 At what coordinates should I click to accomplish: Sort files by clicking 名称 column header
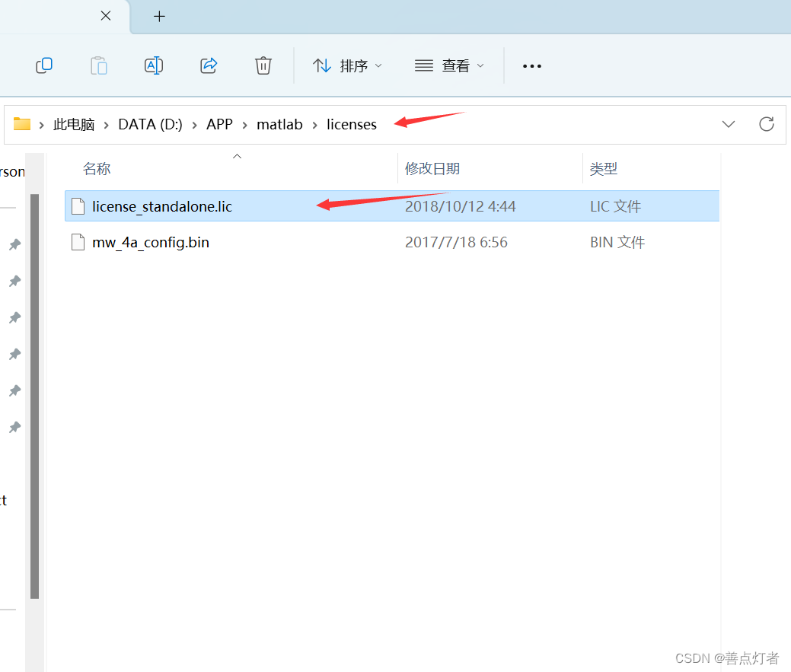(97, 168)
